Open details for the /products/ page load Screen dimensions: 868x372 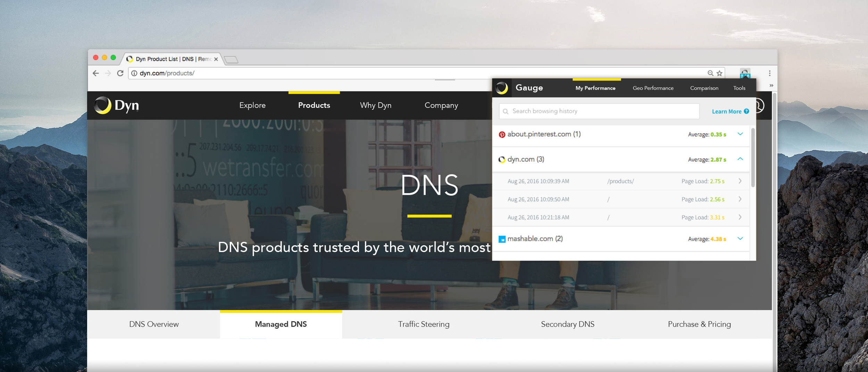click(x=740, y=181)
